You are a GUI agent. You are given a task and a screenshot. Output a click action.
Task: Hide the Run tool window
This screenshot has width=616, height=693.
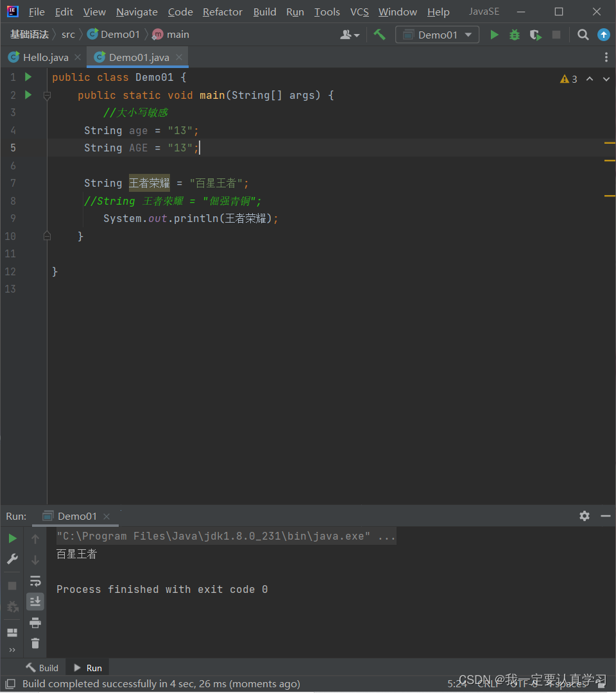coord(605,516)
